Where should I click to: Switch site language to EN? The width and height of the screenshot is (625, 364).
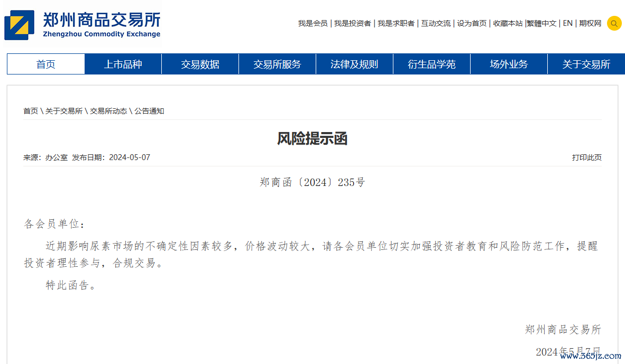pos(567,23)
